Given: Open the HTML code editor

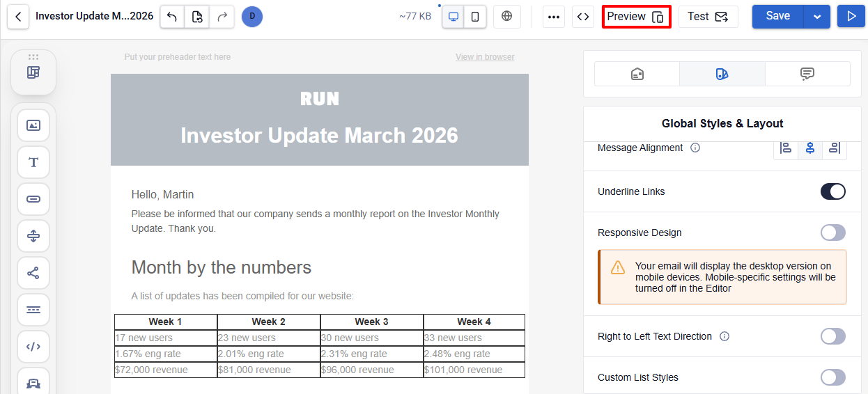Looking at the screenshot, I should pos(583,17).
